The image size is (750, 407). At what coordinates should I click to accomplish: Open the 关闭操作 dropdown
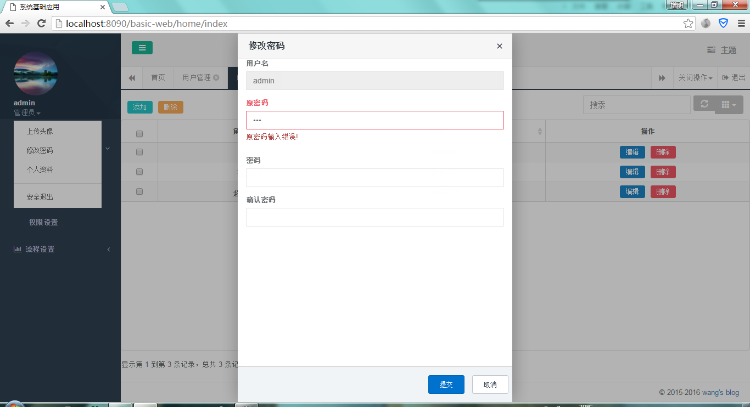click(695, 77)
